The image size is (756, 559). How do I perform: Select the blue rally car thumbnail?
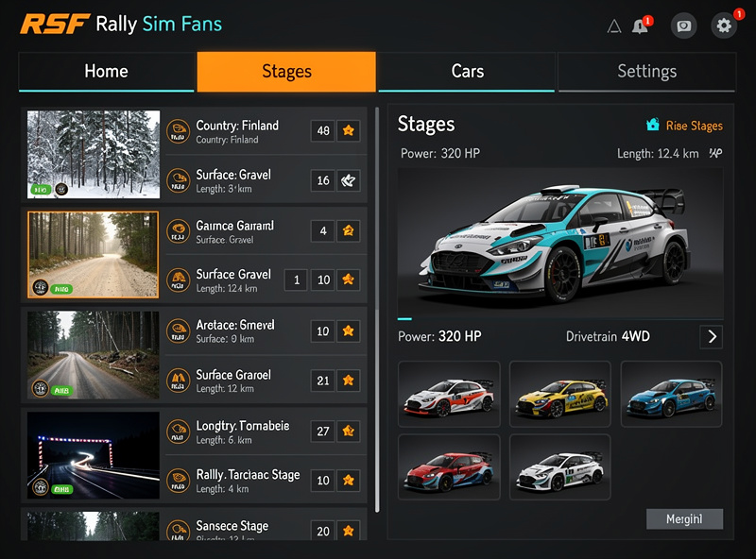point(671,394)
